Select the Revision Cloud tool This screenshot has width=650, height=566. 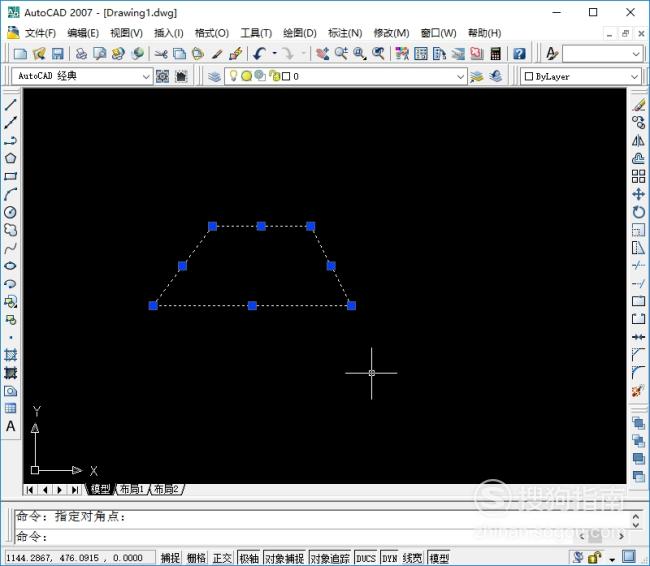[x=10, y=230]
